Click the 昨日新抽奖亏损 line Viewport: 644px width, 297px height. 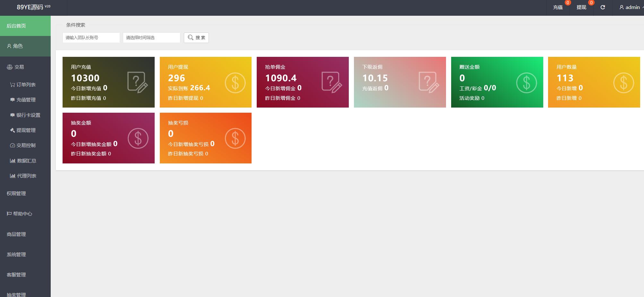click(x=188, y=154)
